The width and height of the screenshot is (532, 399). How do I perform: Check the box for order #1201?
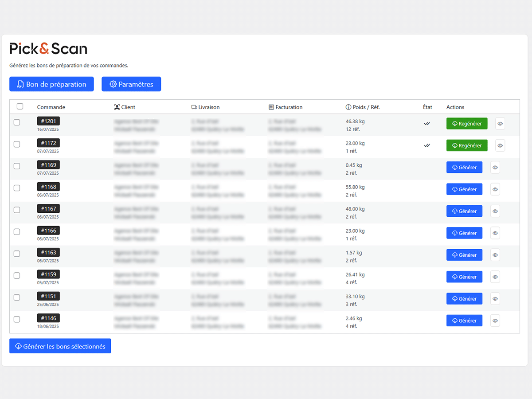17,122
